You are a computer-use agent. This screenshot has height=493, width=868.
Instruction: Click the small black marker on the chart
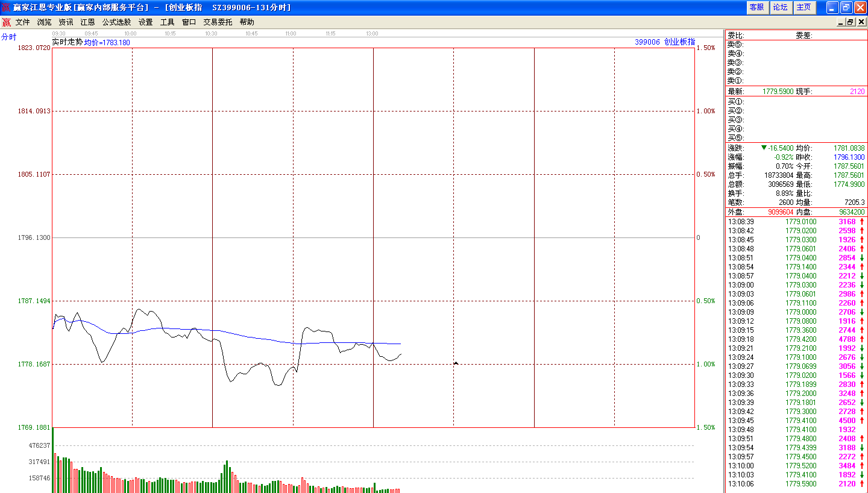[x=456, y=363]
